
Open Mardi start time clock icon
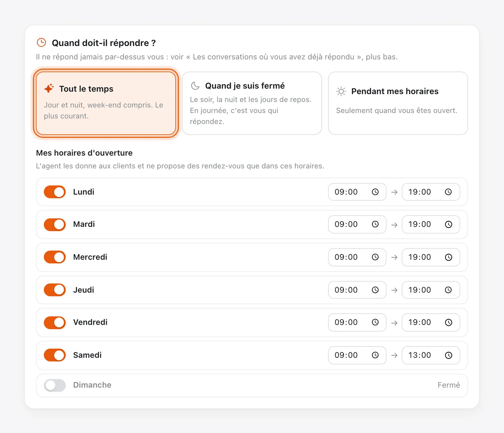375,224
